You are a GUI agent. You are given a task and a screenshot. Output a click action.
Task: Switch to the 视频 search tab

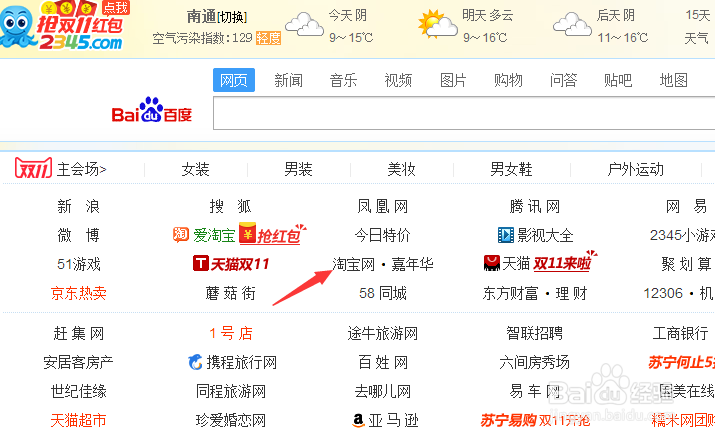point(398,80)
